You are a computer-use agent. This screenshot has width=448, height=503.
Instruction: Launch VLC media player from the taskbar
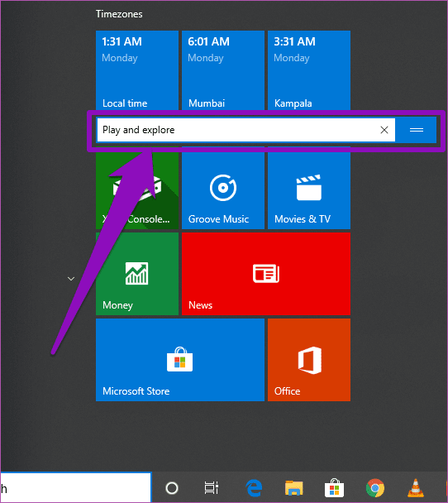pyautogui.click(x=416, y=488)
